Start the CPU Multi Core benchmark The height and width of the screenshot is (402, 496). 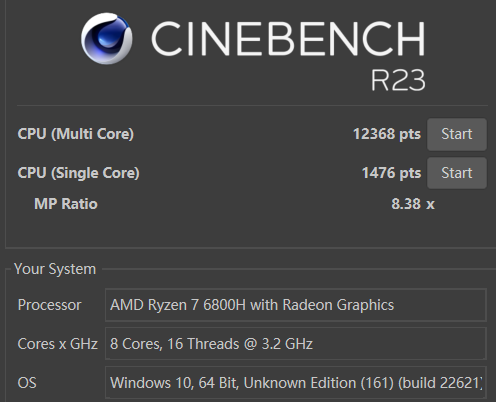coord(457,134)
